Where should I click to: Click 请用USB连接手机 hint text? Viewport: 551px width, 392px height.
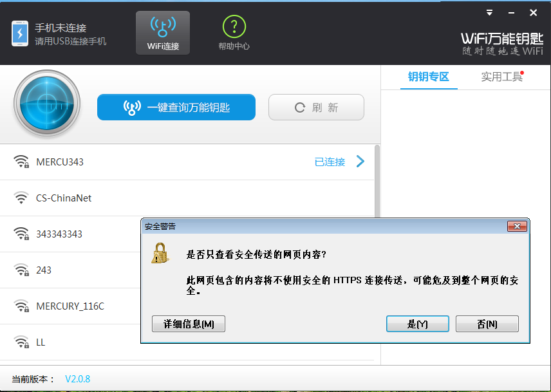(x=70, y=41)
